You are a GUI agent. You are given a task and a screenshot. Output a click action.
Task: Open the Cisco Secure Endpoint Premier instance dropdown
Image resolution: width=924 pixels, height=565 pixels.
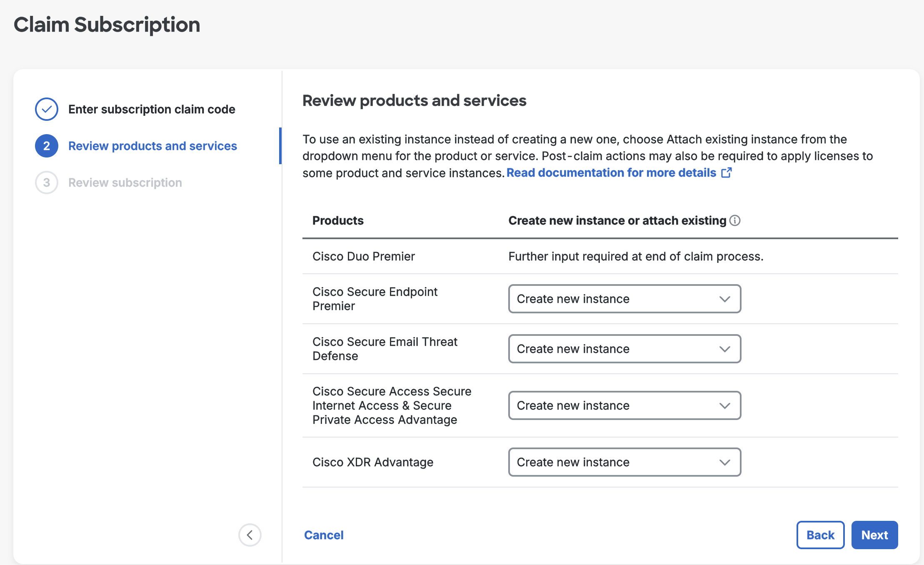click(x=624, y=299)
